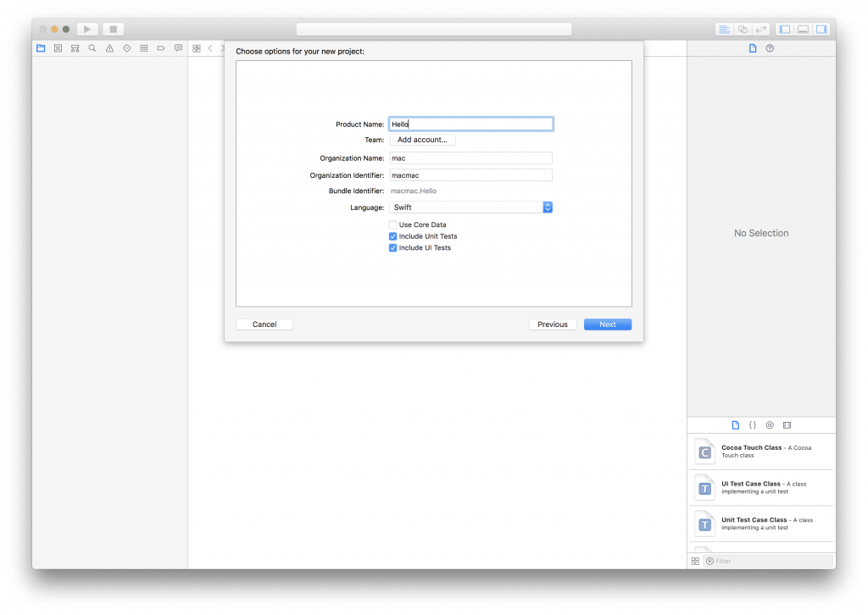Image resolution: width=868 pixels, height=615 pixels.
Task: Select the Standard editor icon
Action: coord(724,30)
